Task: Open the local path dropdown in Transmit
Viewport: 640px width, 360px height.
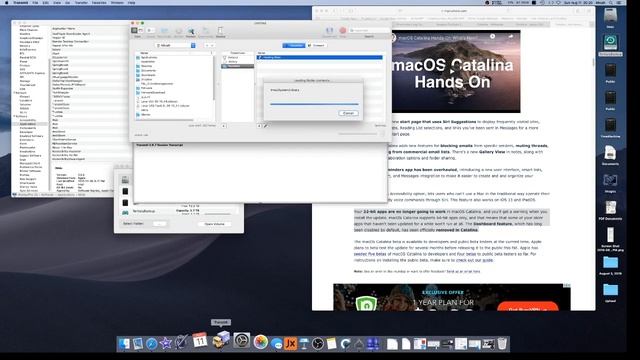Action: coord(176,45)
